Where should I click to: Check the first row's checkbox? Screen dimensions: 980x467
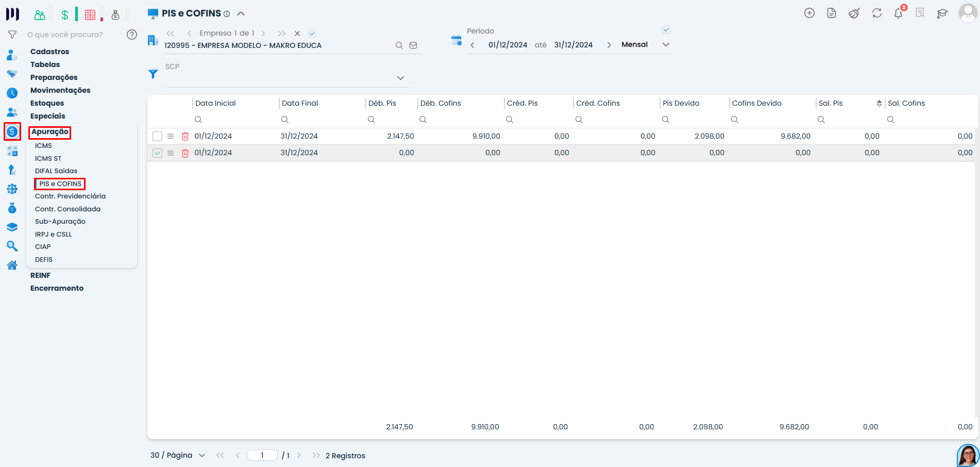point(157,137)
